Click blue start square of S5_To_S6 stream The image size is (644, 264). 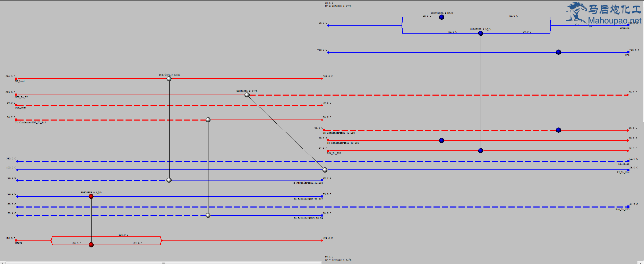click(628, 161)
